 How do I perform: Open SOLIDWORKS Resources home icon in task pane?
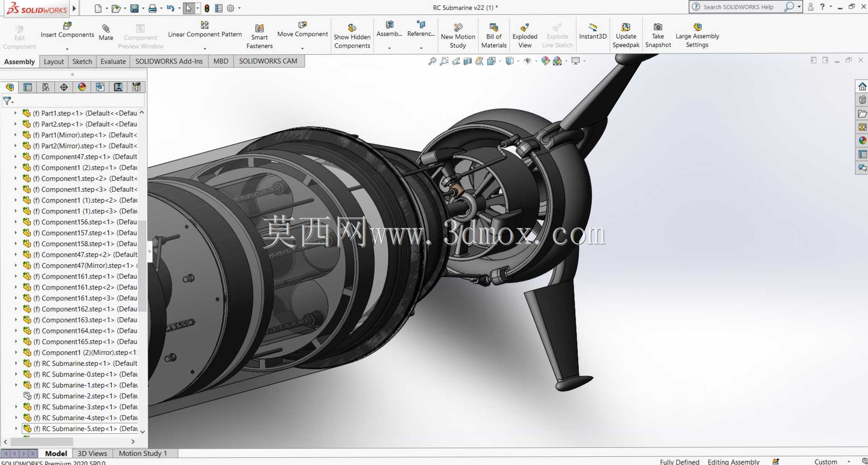(862, 86)
